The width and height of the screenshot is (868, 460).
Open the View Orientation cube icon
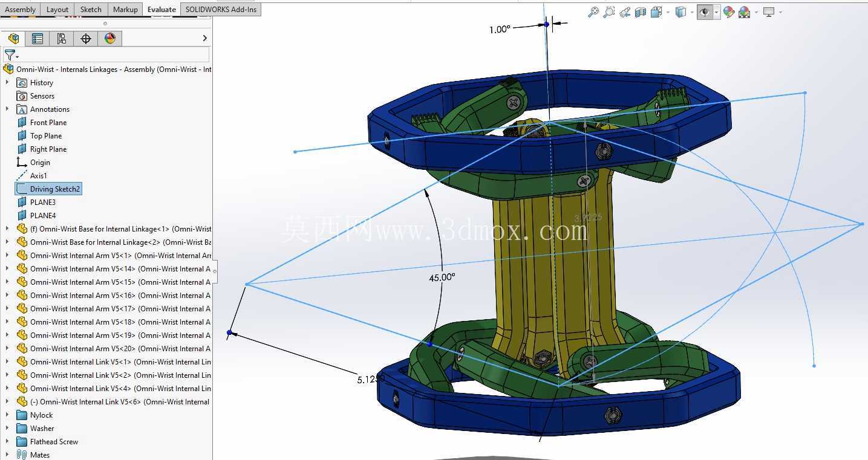click(656, 12)
